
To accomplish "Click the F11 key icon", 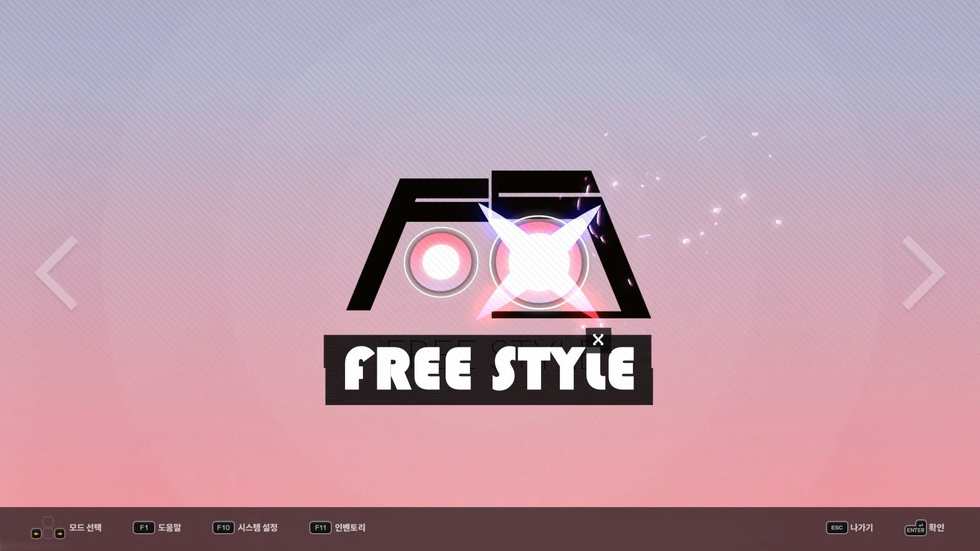I will pyautogui.click(x=320, y=528).
